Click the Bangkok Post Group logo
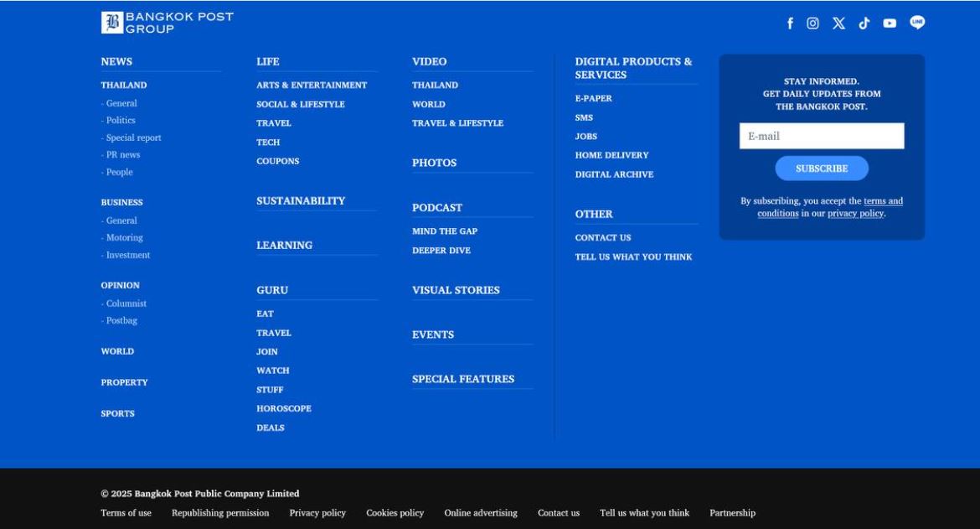This screenshot has width=980, height=529. pyautogui.click(x=168, y=23)
